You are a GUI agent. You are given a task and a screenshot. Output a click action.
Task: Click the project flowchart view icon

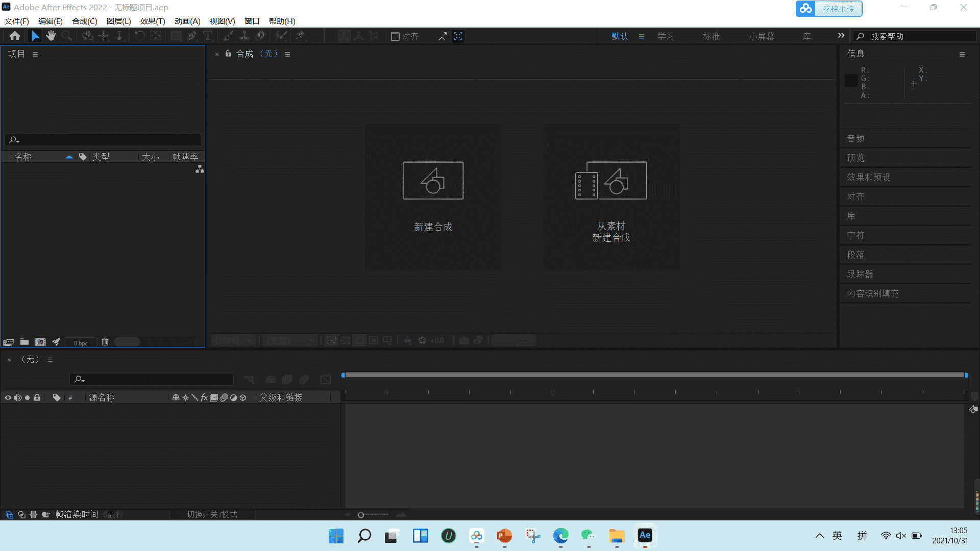coord(200,169)
